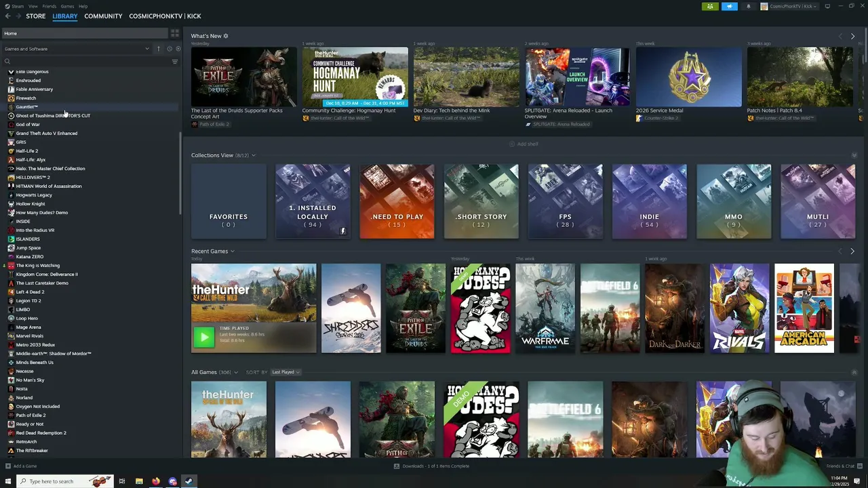Open Marvel Rivals in Recent Games
868x488 pixels.
pos(739,308)
